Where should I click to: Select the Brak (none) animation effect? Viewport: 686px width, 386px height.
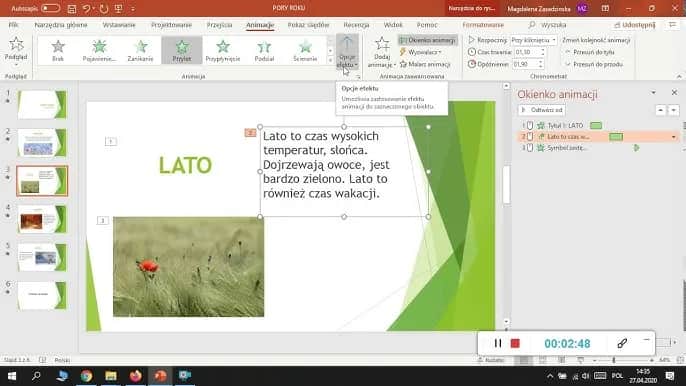(x=58, y=50)
